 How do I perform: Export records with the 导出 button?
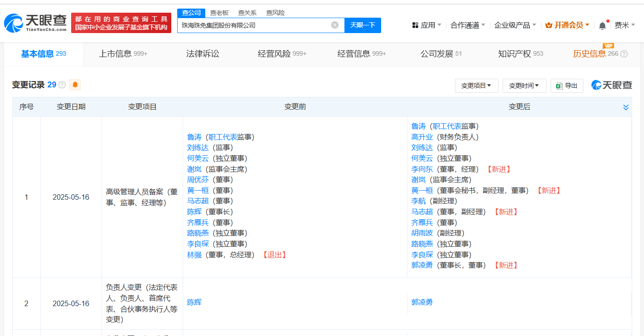point(567,86)
